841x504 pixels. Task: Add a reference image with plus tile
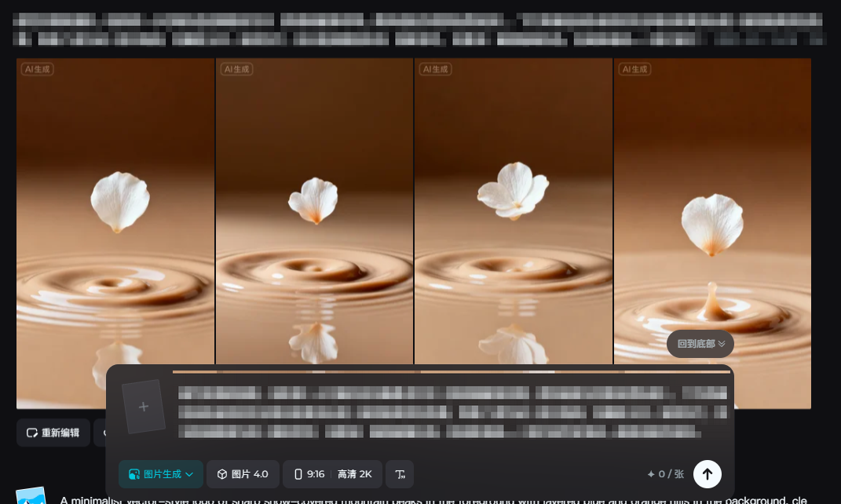click(143, 407)
